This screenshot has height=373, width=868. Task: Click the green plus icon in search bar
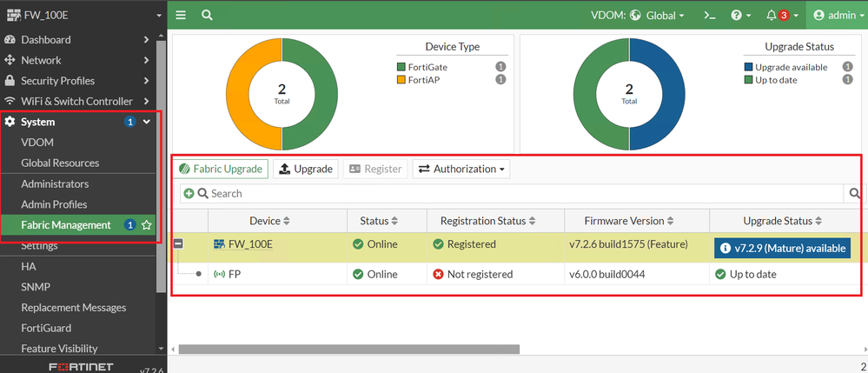(x=189, y=193)
